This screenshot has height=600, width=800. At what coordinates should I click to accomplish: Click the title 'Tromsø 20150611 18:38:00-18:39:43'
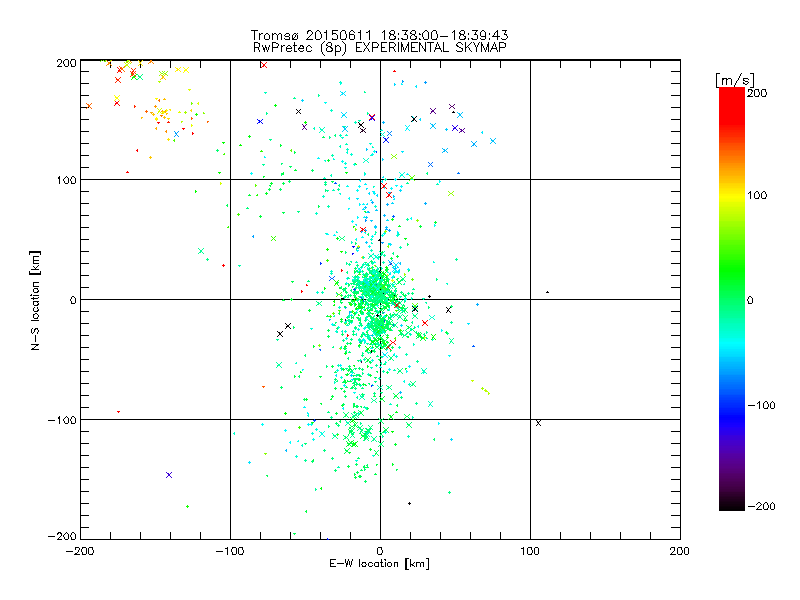tap(379, 35)
